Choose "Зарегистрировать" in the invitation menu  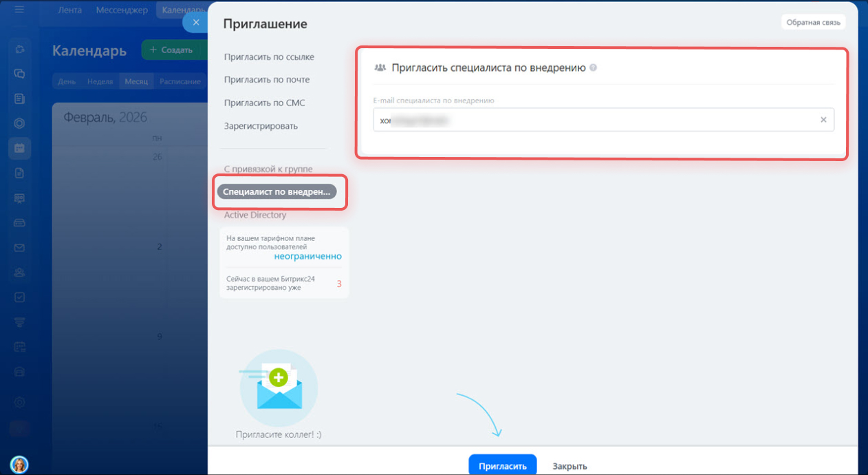click(261, 127)
